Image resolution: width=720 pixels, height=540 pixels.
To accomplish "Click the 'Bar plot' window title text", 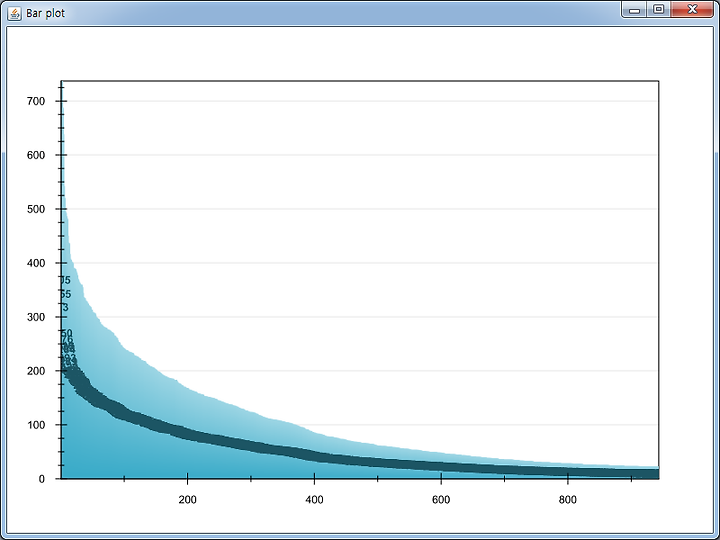I will pos(45,13).
